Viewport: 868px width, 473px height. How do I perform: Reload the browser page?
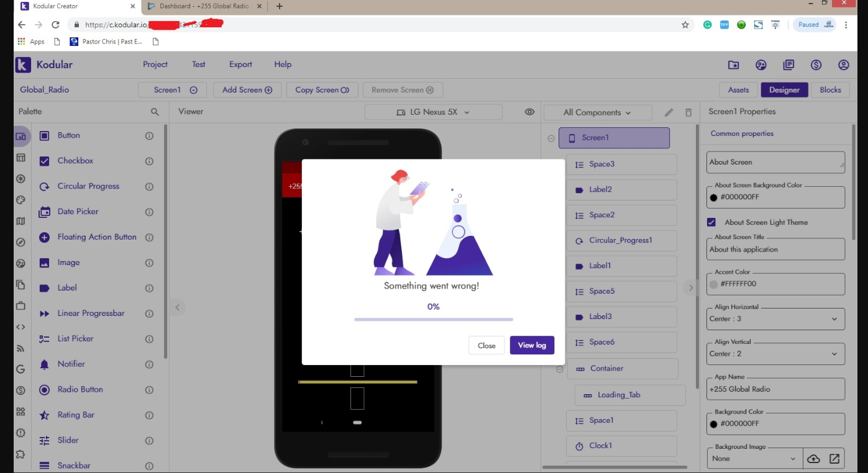pyautogui.click(x=55, y=25)
